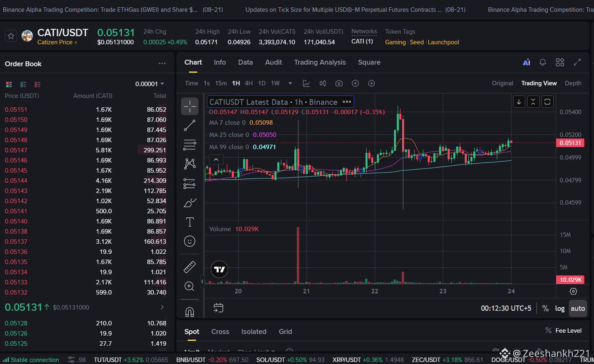Open the forecasting and position tool
Viewport: 594px width, 364px height.
(x=189, y=183)
